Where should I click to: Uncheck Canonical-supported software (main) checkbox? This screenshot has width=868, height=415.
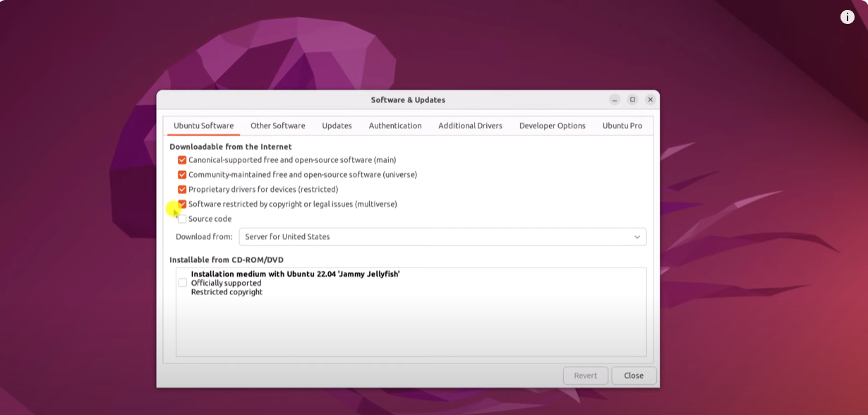coord(182,160)
